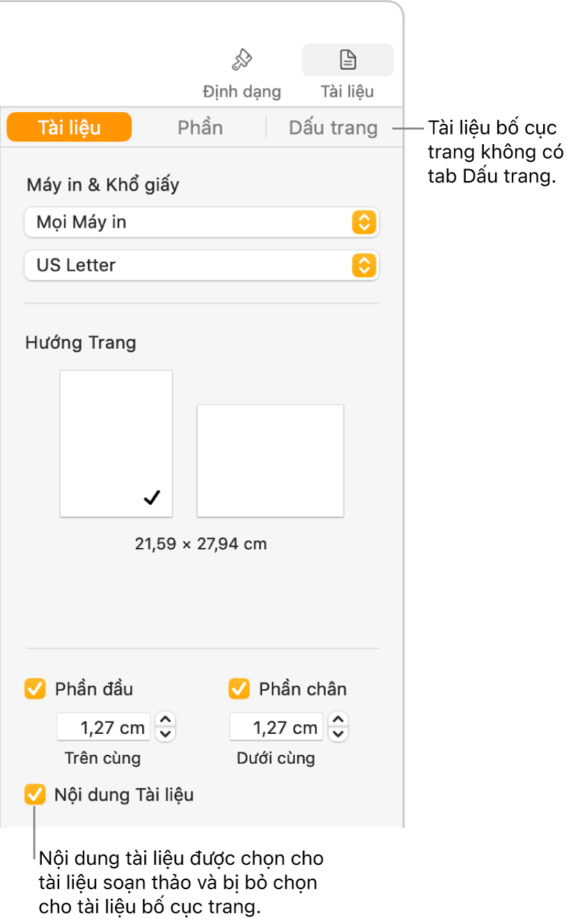Click the Tài liệu toolbar label

[347, 91]
